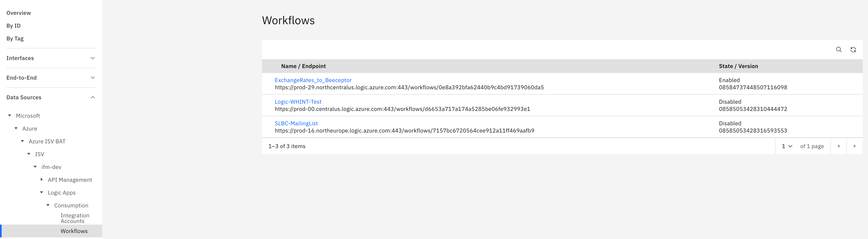Viewport: 868px width, 239px height.
Task: Collapse the Data Sources section
Action: (93, 97)
